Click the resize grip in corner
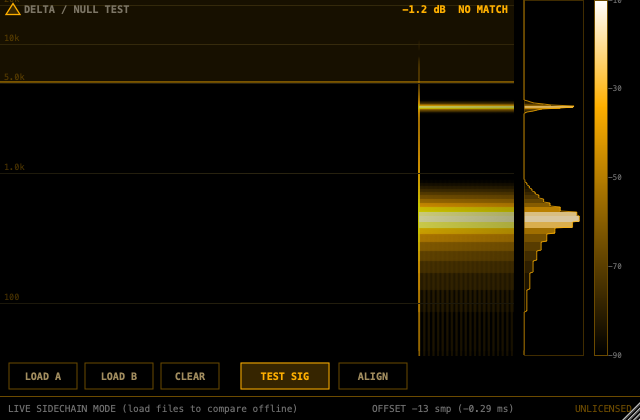 click(632, 411)
